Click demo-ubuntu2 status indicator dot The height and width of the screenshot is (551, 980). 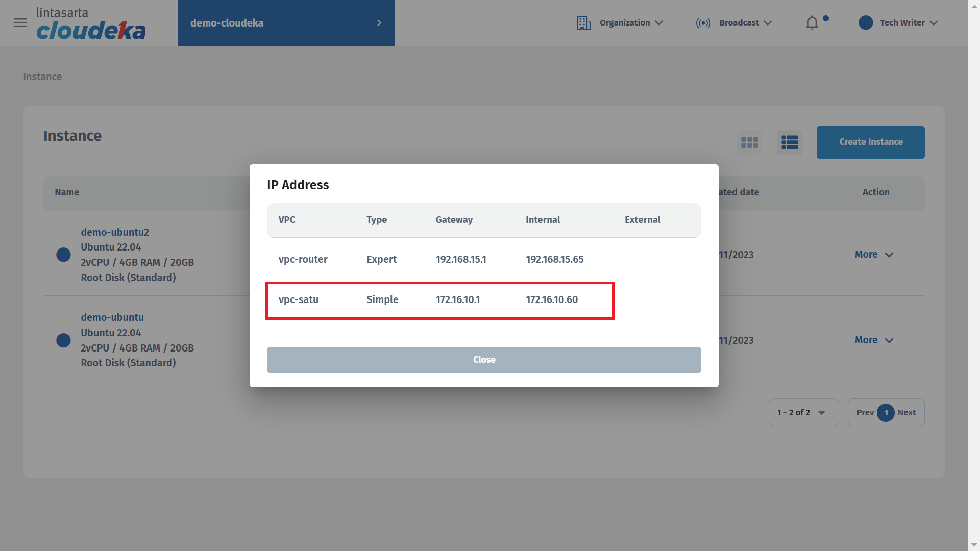click(63, 255)
